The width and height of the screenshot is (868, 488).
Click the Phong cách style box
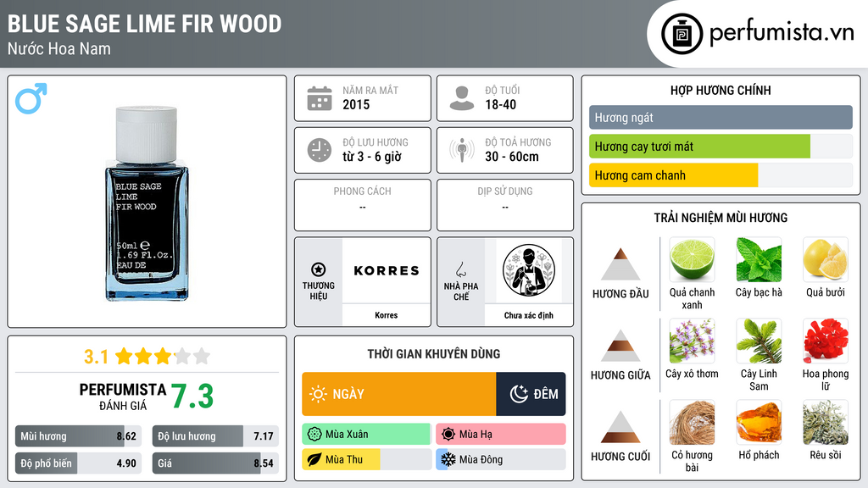[363, 205]
